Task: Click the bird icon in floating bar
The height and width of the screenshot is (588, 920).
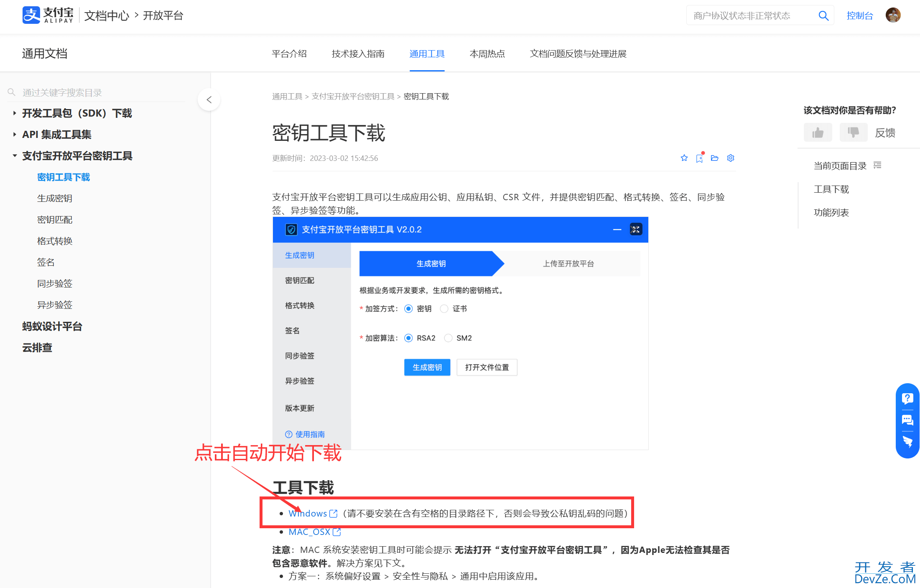Action: [x=907, y=442]
